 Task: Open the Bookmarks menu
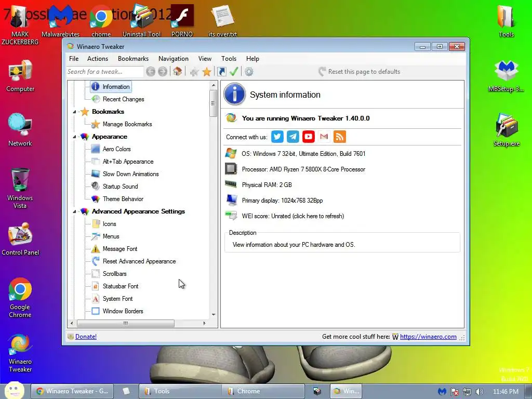134,59
